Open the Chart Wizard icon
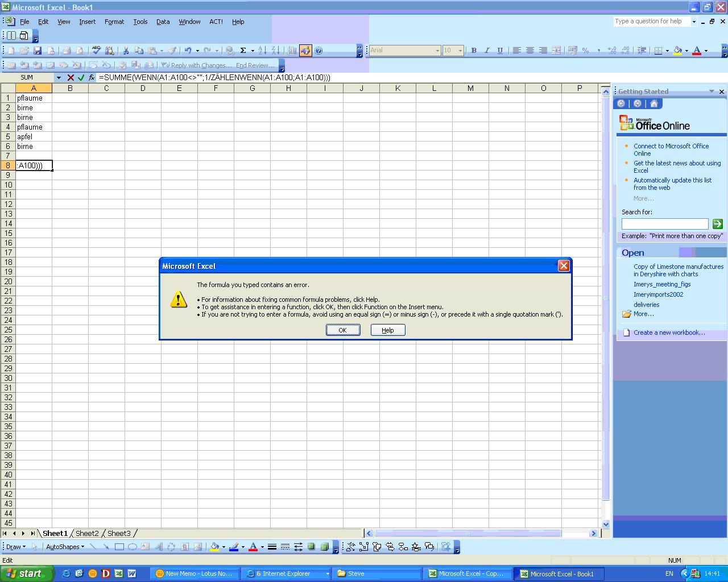This screenshot has height=582, width=728. point(292,51)
